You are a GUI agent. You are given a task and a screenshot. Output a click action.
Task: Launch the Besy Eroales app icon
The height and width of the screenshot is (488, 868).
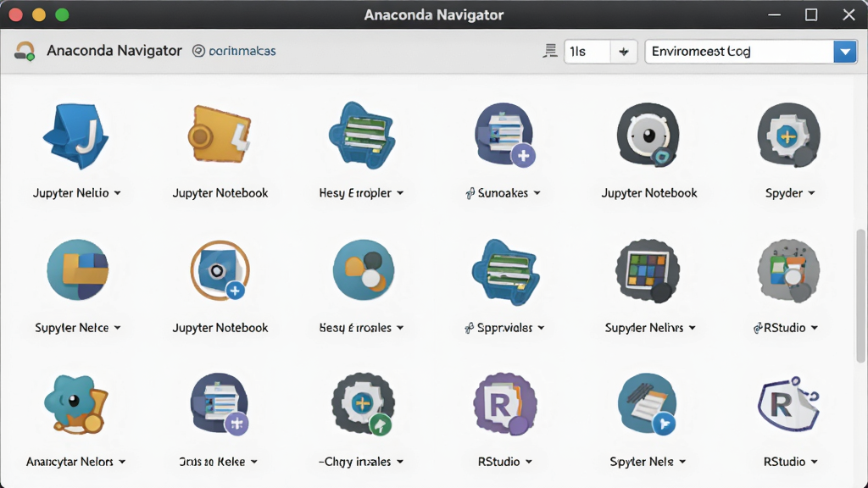(363, 270)
